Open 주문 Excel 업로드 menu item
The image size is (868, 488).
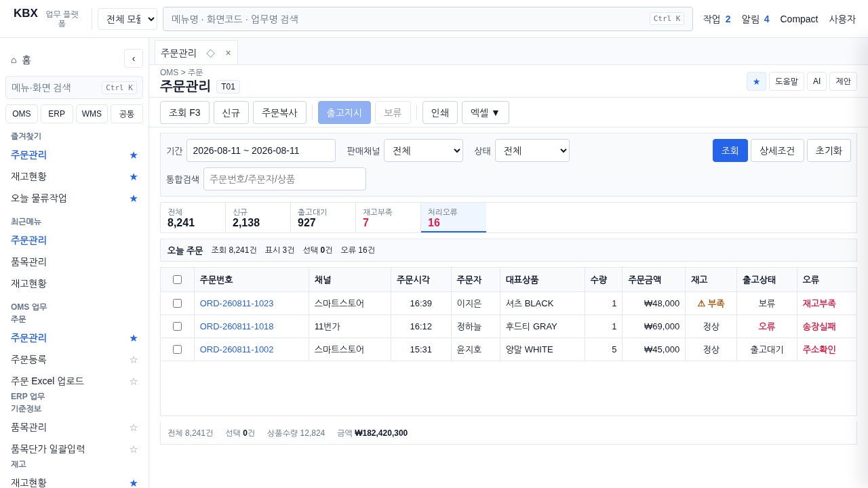click(x=47, y=381)
